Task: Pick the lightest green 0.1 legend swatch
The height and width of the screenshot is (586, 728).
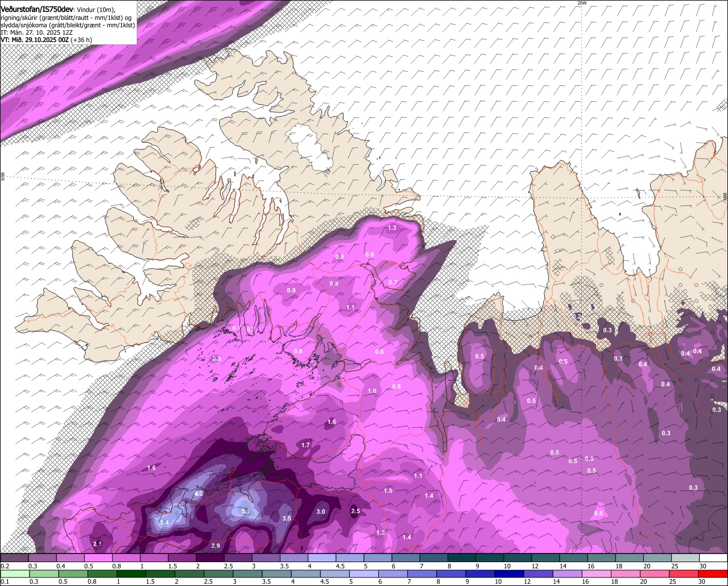Action: [15, 573]
